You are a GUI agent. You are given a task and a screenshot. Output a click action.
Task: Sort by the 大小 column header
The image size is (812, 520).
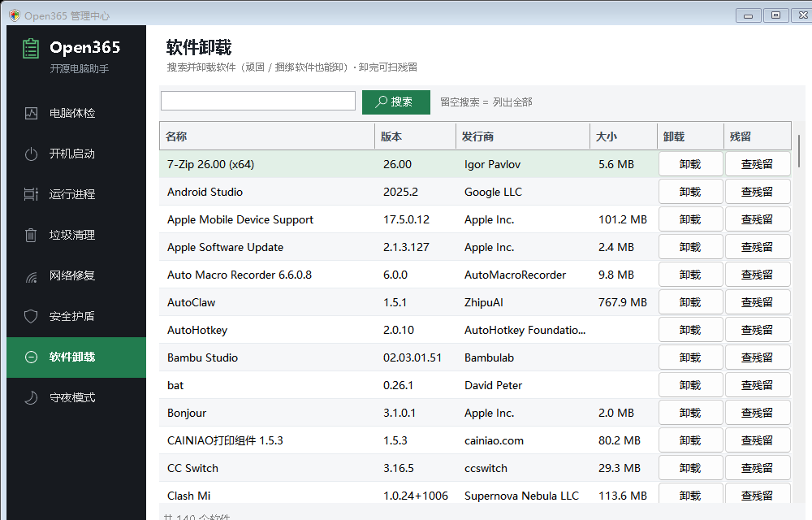[624, 136]
